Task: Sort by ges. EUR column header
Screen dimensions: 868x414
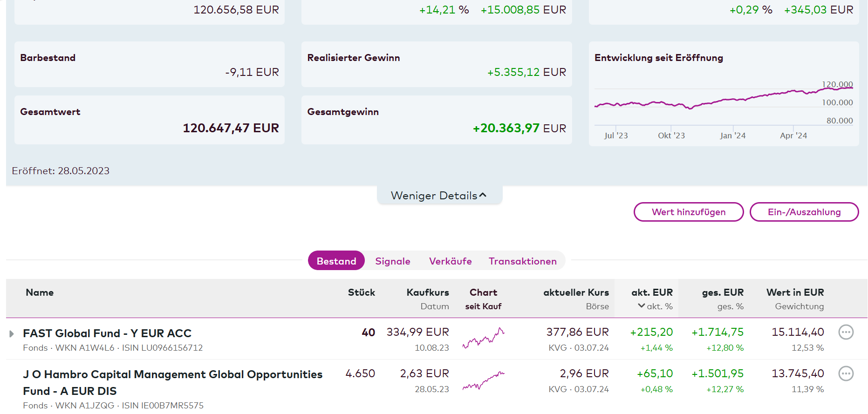Action: click(x=723, y=292)
